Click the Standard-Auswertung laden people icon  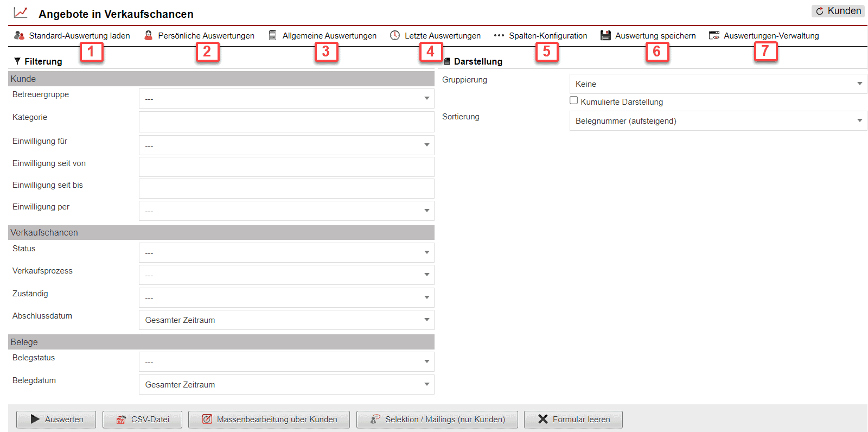click(19, 35)
